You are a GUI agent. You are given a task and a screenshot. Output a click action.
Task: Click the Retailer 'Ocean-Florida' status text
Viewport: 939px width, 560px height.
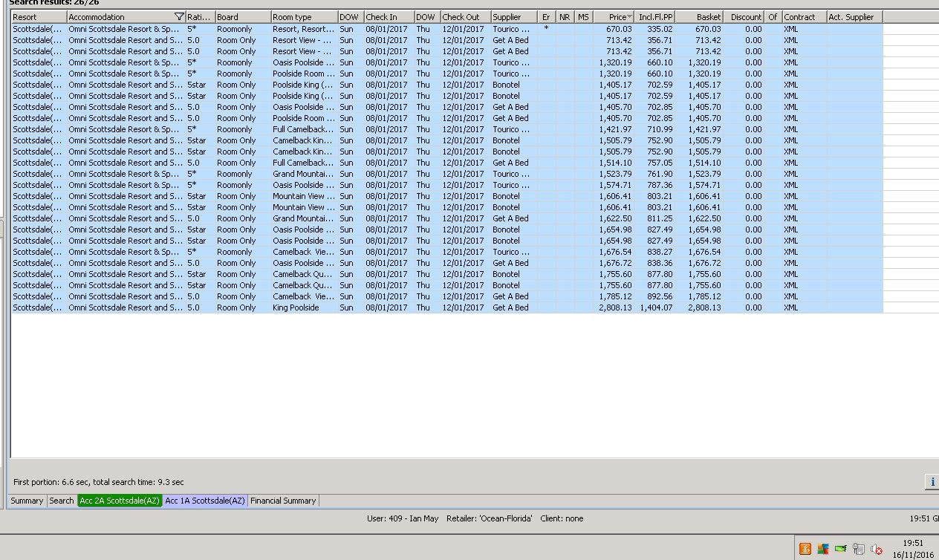click(490, 518)
